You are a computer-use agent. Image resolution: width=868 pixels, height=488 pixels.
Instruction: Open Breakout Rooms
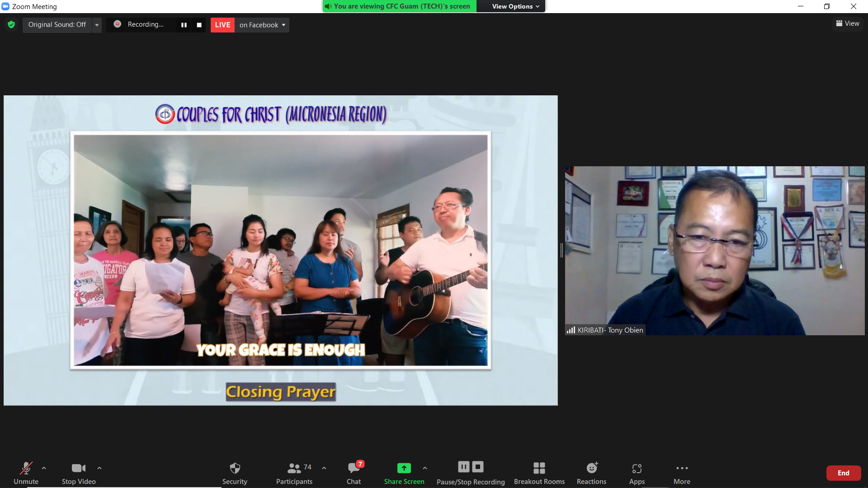click(539, 473)
